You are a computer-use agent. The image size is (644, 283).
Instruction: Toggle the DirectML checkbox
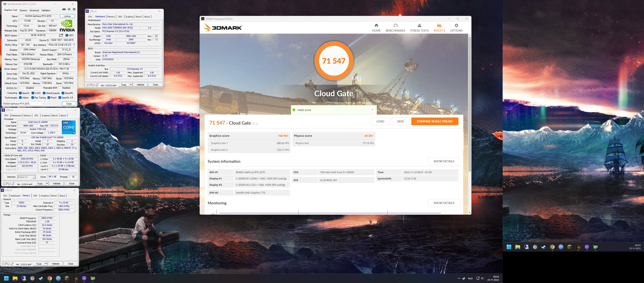coord(63,93)
